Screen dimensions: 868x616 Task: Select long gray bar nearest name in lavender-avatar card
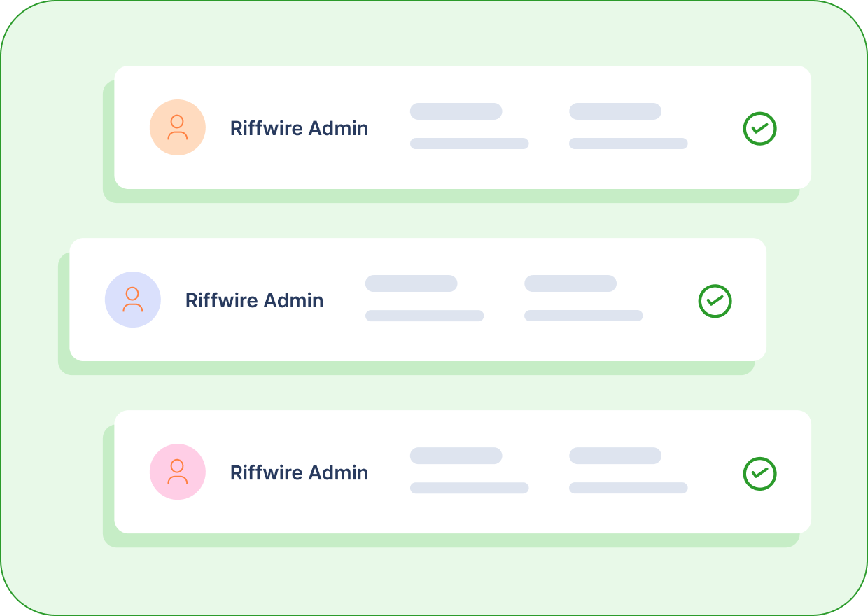(x=424, y=316)
